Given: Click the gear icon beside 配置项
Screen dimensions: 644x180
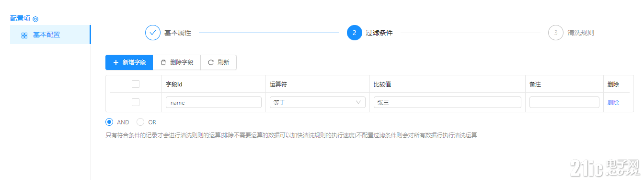Looking at the screenshot, I should (x=35, y=19).
